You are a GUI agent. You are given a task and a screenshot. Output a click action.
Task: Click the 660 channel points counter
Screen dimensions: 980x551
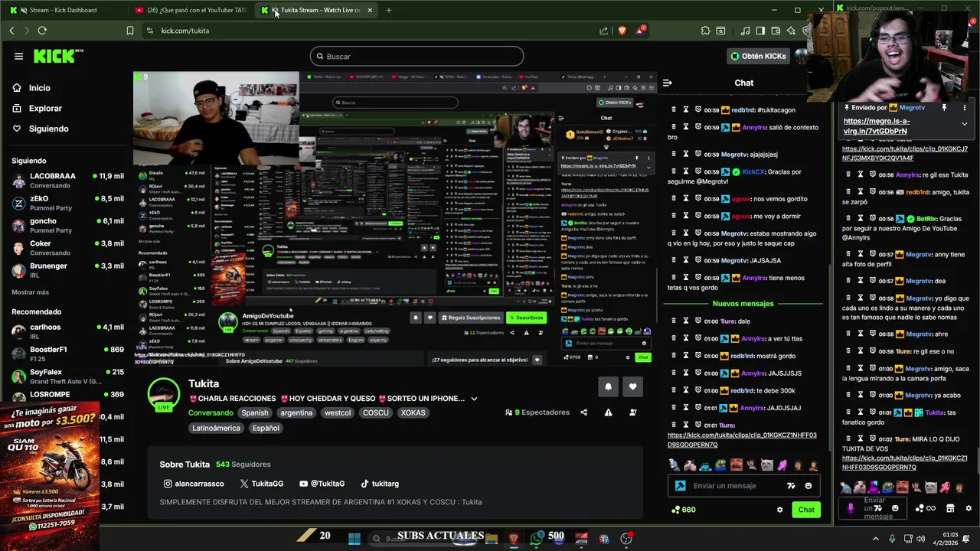[683, 510]
